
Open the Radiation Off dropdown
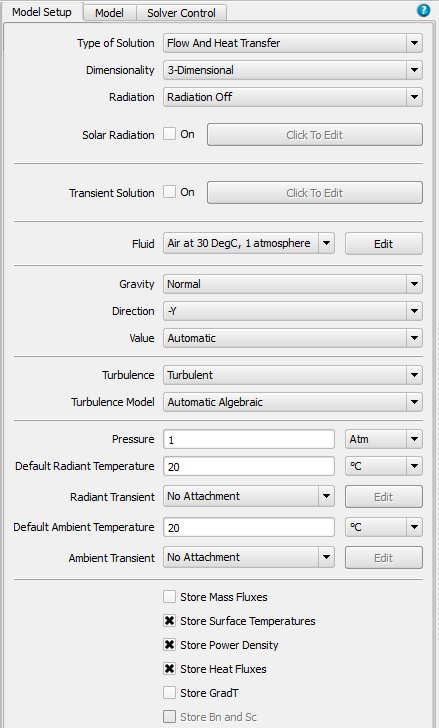tap(293, 97)
